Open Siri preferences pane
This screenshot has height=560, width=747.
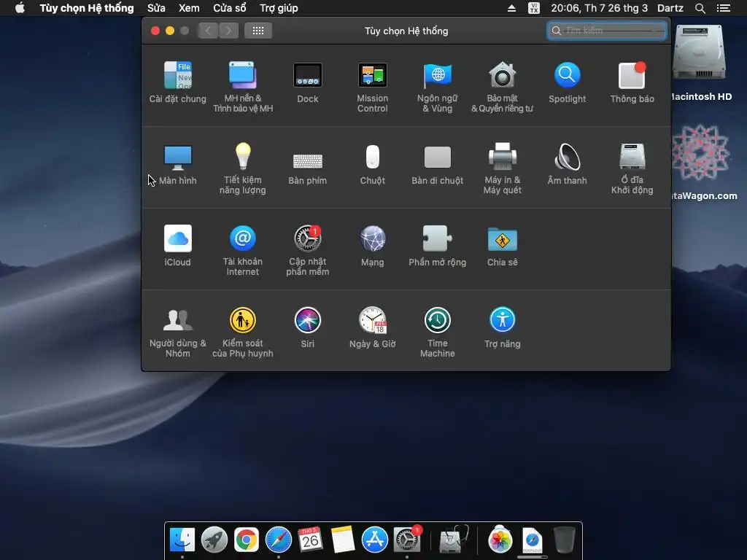tap(308, 327)
